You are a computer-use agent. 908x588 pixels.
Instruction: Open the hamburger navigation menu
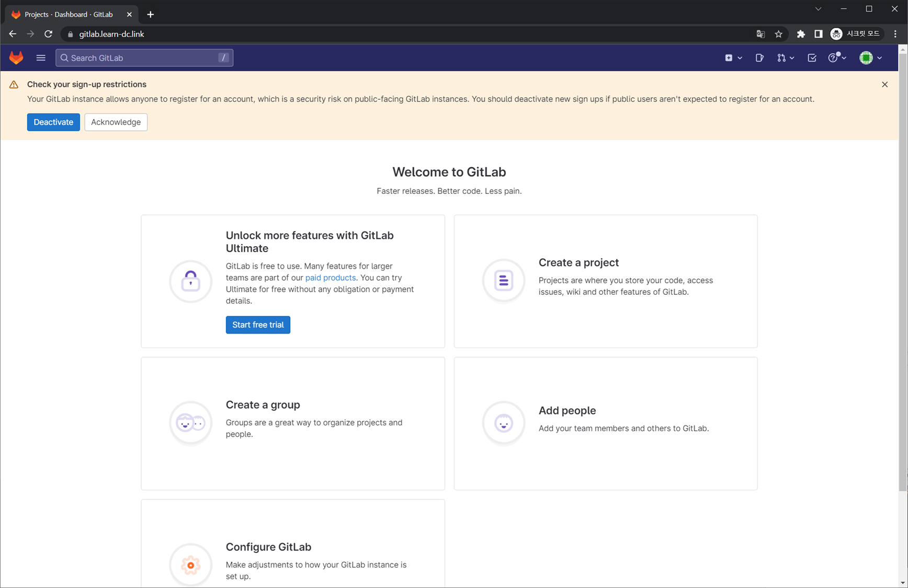(x=41, y=57)
